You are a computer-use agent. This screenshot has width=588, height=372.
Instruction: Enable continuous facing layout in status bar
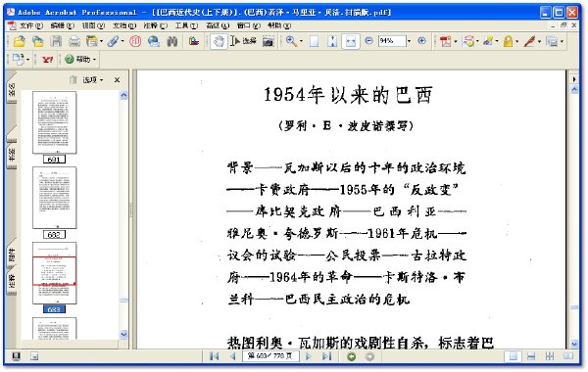click(550, 356)
